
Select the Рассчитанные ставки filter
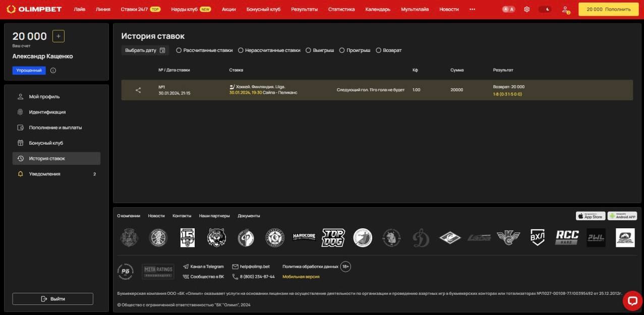click(x=204, y=50)
